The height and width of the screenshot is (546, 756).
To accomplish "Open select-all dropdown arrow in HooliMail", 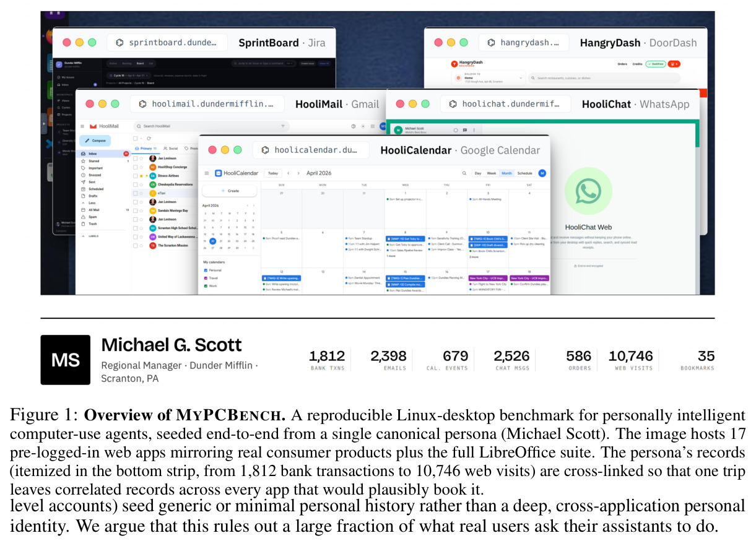I will (141, 139).
